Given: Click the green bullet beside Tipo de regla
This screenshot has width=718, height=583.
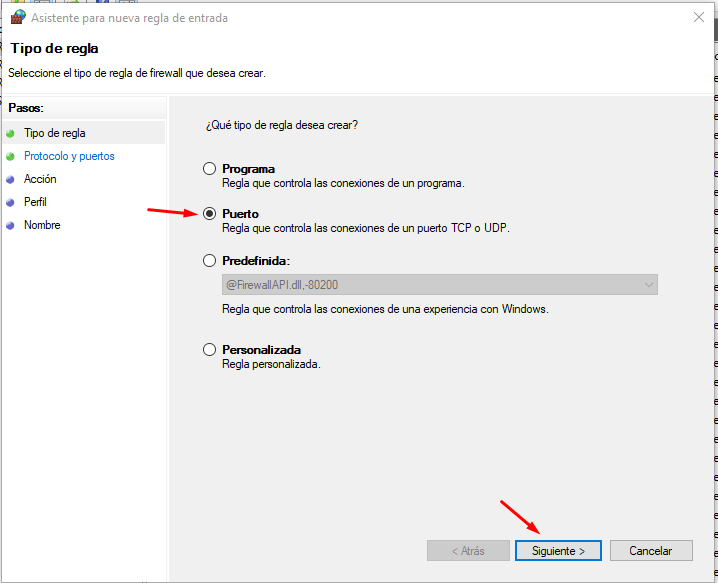Looking at the screenshot, I should (x=10, y=133).
